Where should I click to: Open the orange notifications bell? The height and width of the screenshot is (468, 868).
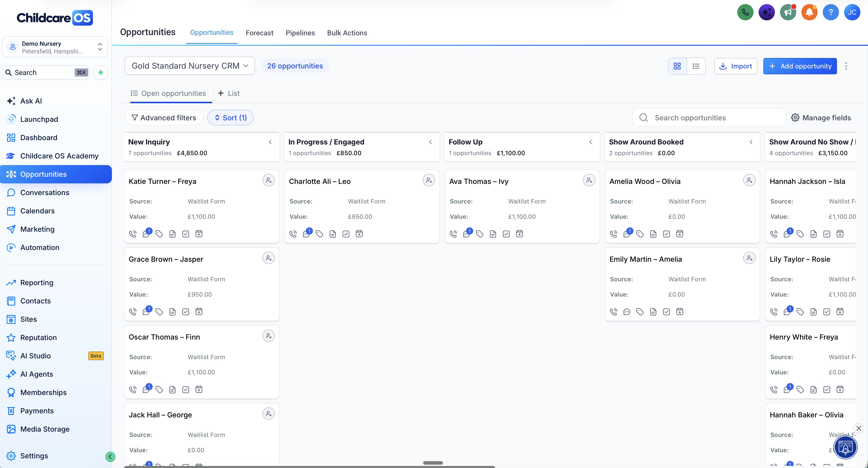pos(809,12)
